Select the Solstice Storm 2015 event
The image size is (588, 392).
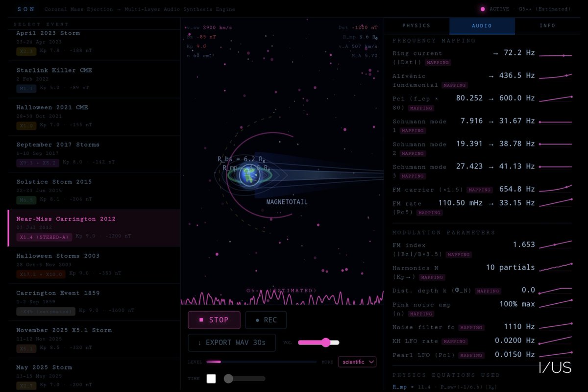pos(94,191)
